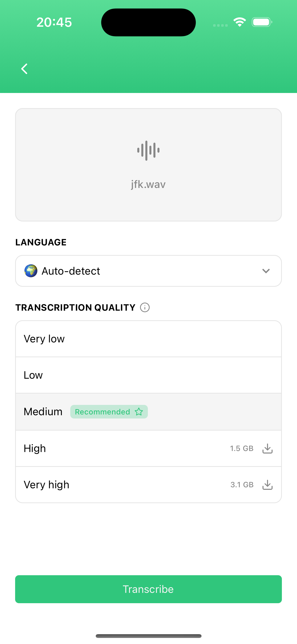Tap the star in Recommended badge

pyautogui.click(x=139, y=412)
